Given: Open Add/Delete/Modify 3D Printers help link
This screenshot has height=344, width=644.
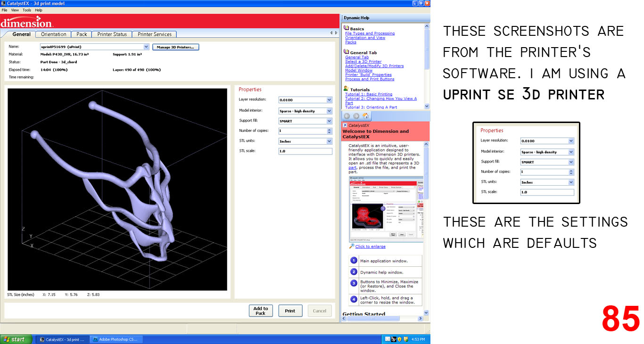Looking at the screenshot, I should 374,66.
